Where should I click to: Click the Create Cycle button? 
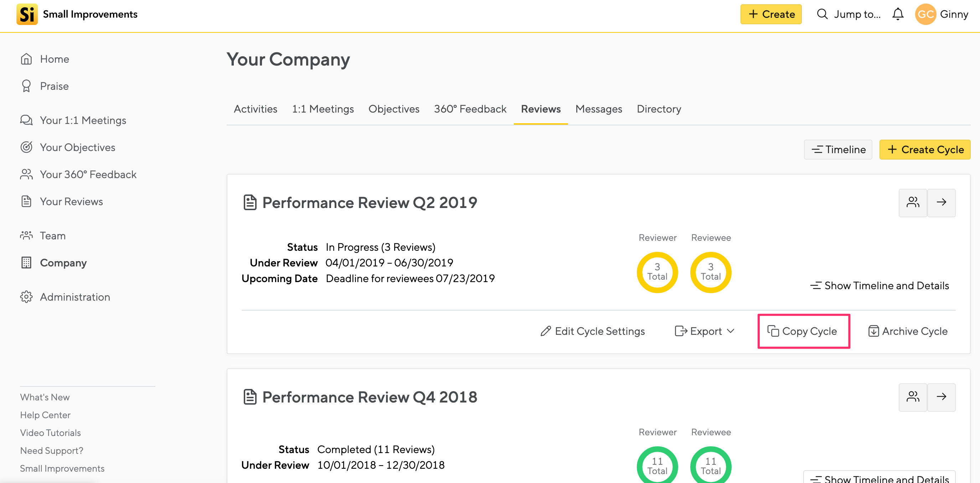point(924,150)
